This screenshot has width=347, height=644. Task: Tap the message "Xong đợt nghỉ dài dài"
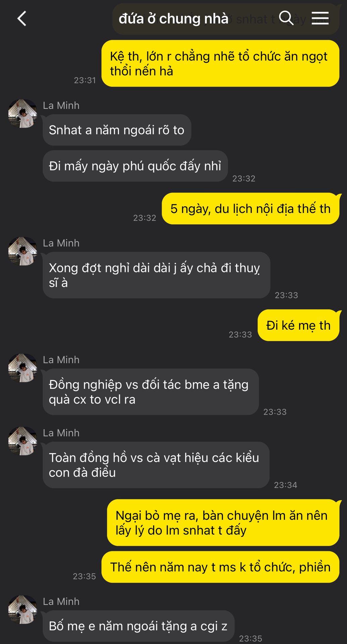click(x=156, y=275)
